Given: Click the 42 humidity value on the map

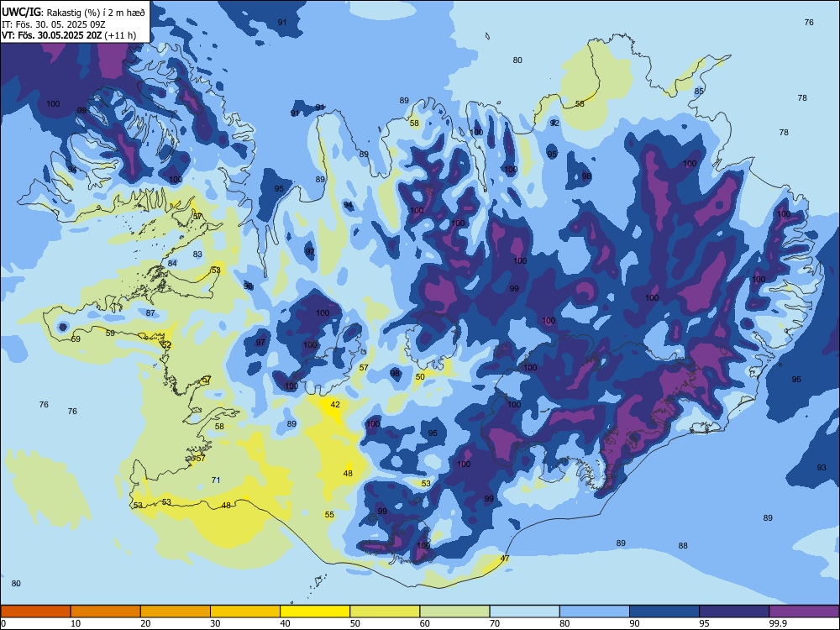Looking at the screenshot, I should [335, 405].
